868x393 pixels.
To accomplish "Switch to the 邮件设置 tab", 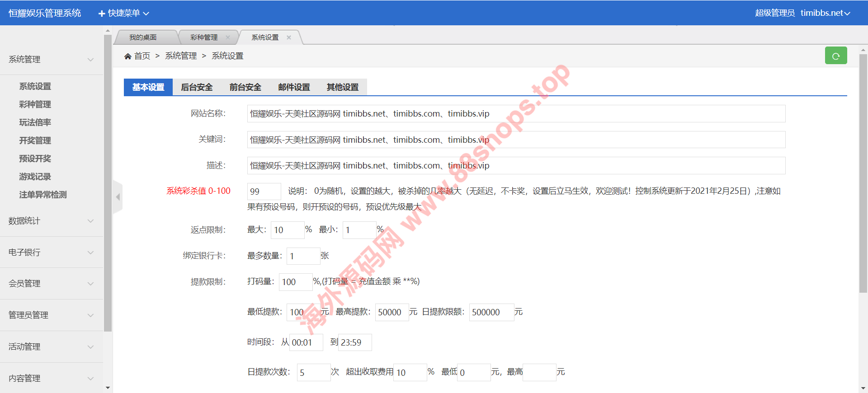I will click(294, 87).
